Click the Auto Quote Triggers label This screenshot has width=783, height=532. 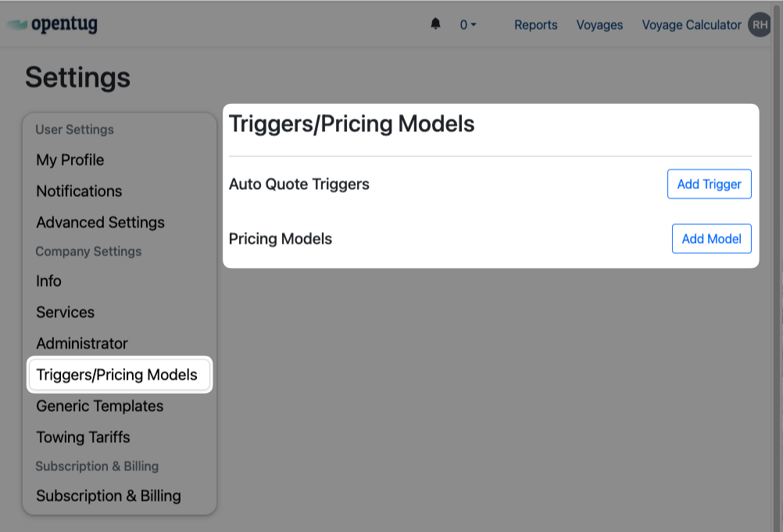299,184
